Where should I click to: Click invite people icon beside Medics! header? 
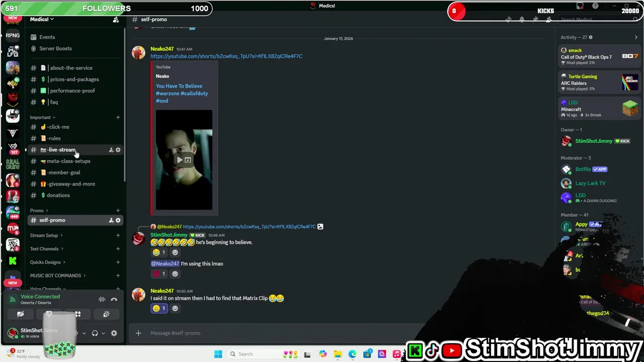(x=116, y=20)
